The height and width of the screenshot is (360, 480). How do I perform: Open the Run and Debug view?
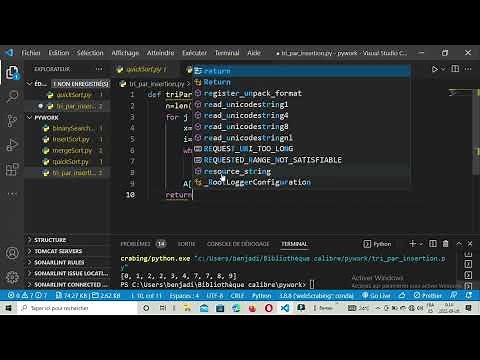tap(12, 145)
